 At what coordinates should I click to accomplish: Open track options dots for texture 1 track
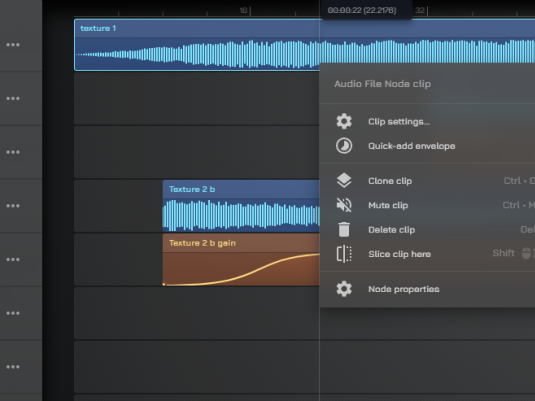[13, 45]
